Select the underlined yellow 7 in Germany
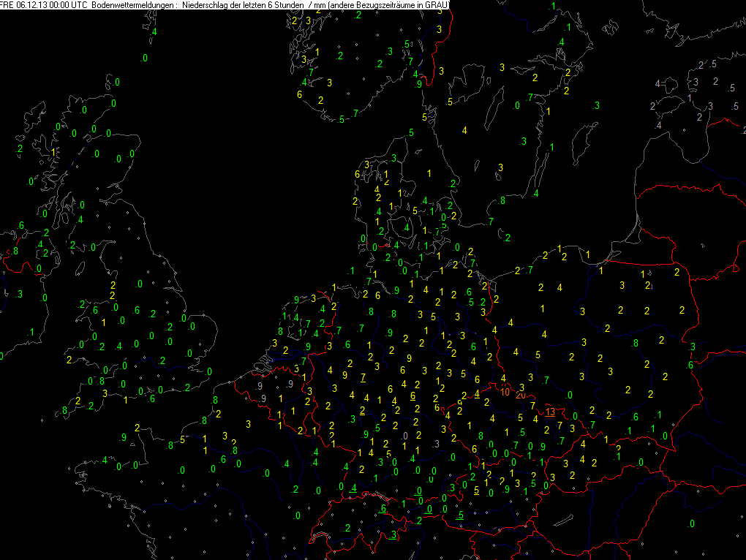Viewport: 746px width, 560px height. click(x=363, y=378)
